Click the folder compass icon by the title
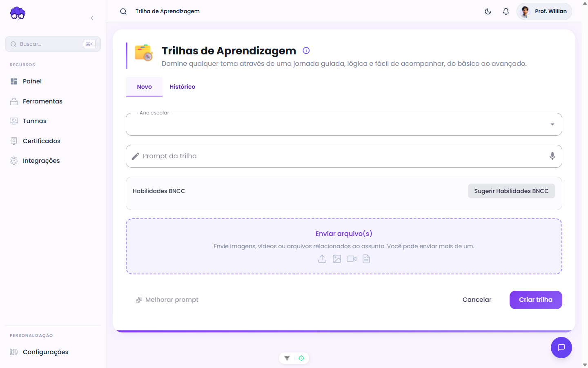 coord(144,53)
